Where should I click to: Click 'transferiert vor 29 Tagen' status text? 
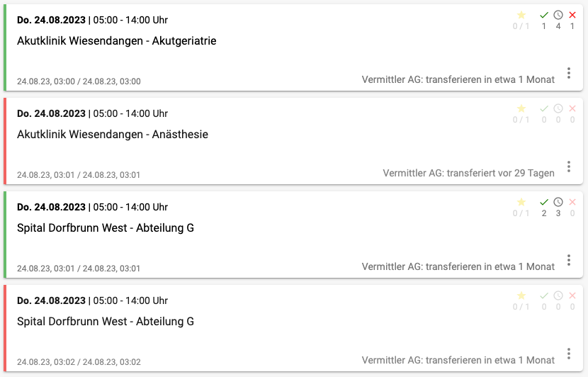coord(500,174)
